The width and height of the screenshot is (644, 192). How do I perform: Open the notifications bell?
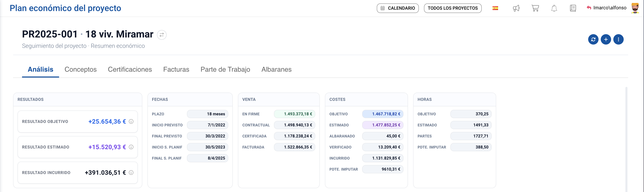554,8
